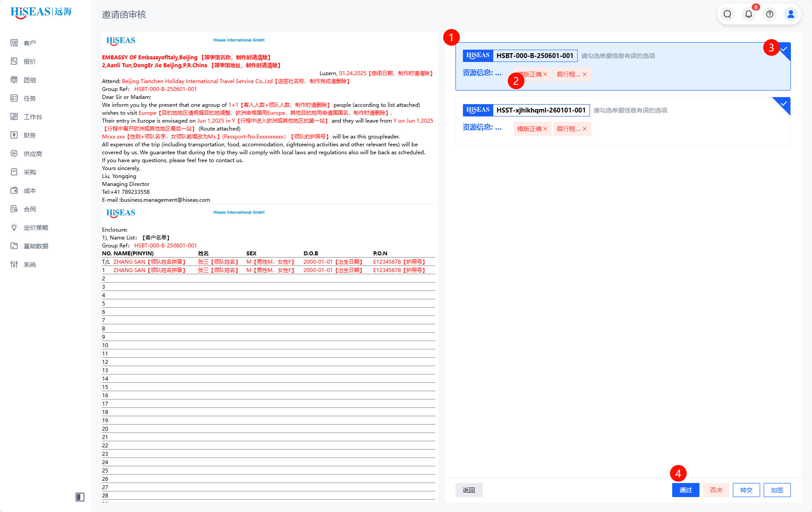Click HiSEAS logo on HSBT-000-B-250601-001 card
The width and height of the screenshot is (812, 512).
tap(478, 56)
